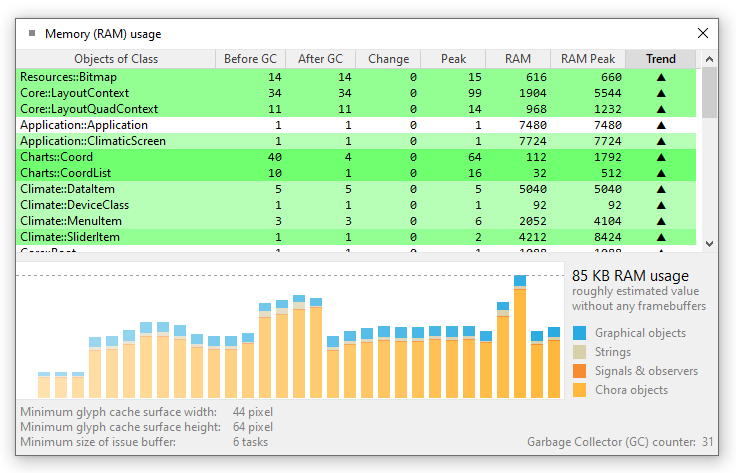Click the trend arrow for Charts::Coord row
Screen dimensions: 736x473
(x=660, y=157)
